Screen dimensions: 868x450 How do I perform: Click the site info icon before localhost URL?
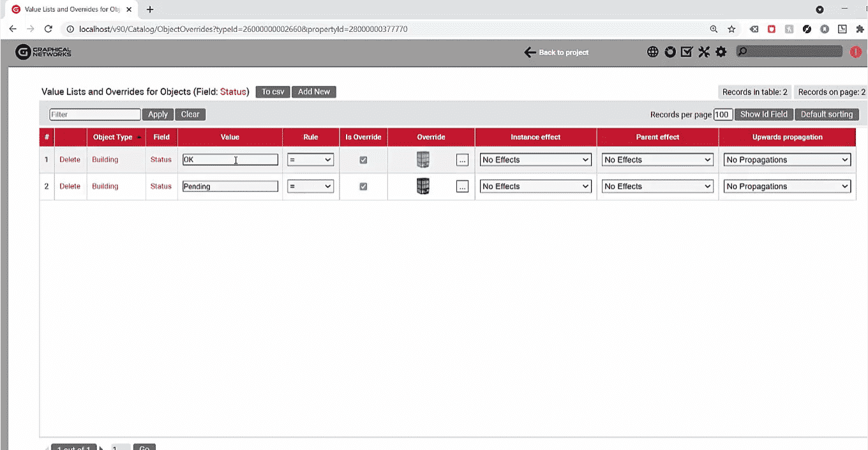[70, 29]
